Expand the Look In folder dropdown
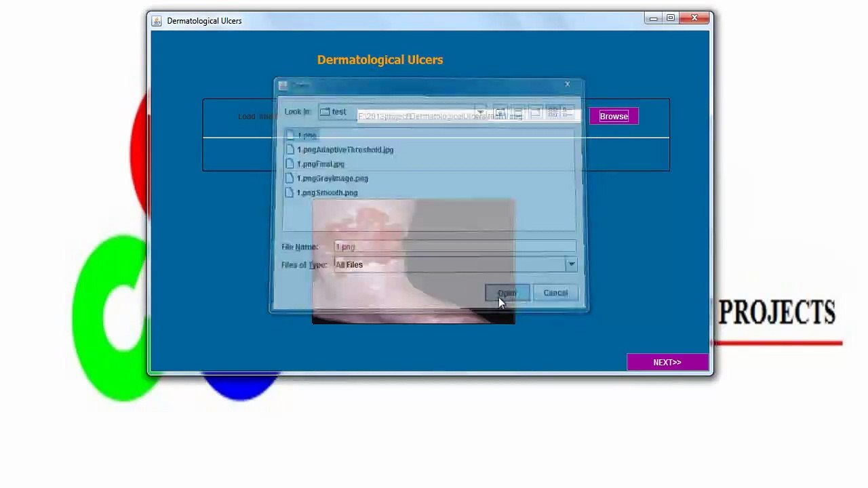Screen dimensions: 868x488 [480, 112]
